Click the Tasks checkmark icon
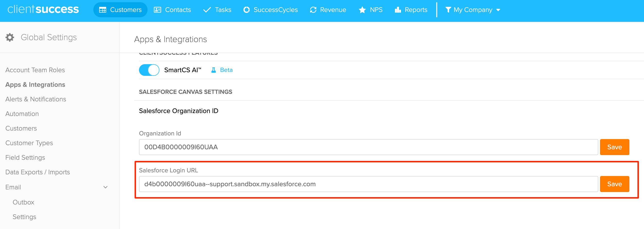 click(207, 10)
